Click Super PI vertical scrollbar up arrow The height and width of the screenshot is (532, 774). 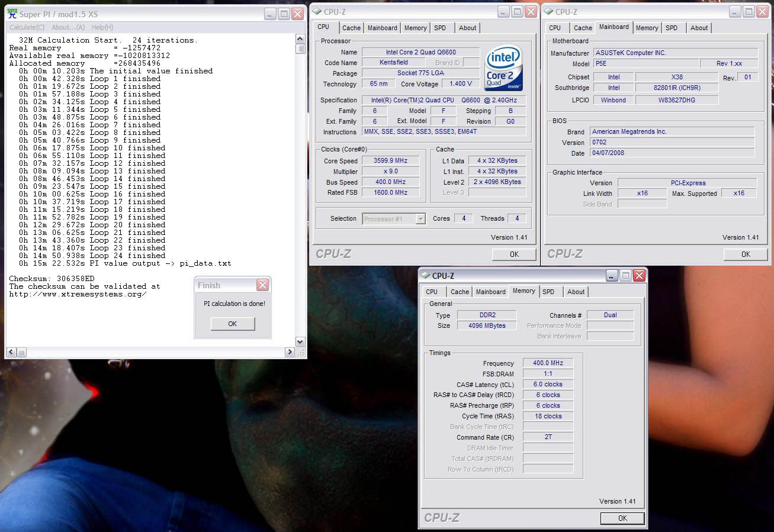pyautogui.click(x=300, y=39)
